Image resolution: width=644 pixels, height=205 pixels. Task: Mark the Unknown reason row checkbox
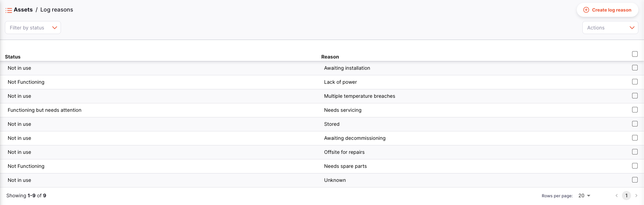pyautogui.click(x=635, y=180)
